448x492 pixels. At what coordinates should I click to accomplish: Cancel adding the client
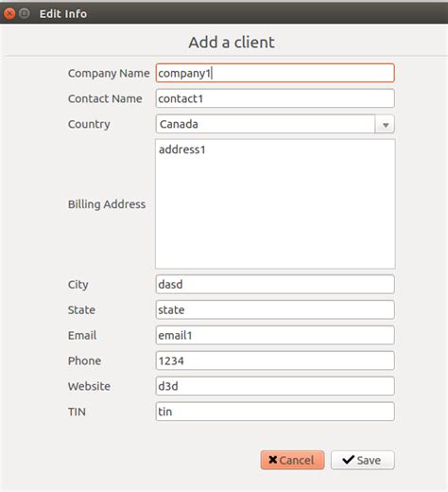tap(292, 460)
